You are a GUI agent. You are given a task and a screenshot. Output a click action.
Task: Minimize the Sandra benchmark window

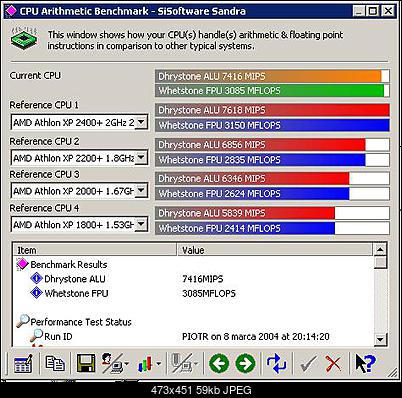pyautogui.click(x=359, y=11)
